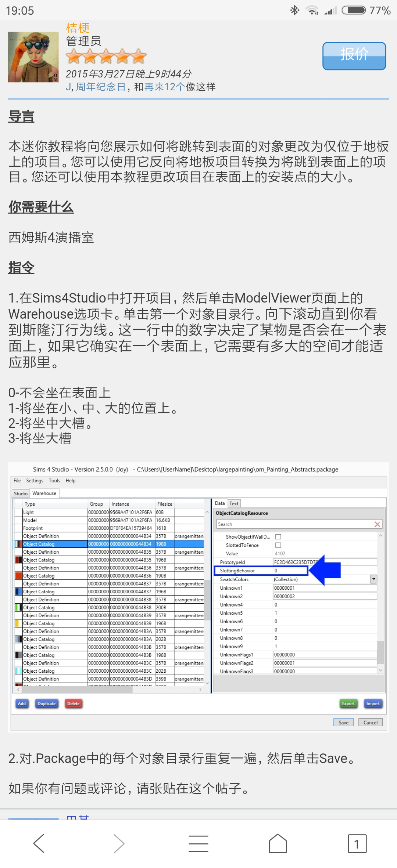Tap the battery indicator icon
Image resolution: width=397 pixels, height=868 pixels.
tap(354, 10)
